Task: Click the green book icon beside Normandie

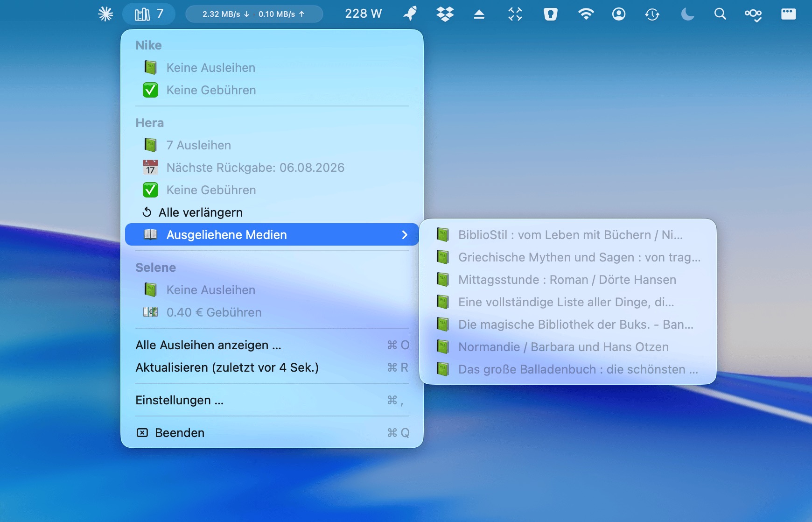Action: point(442,346)
